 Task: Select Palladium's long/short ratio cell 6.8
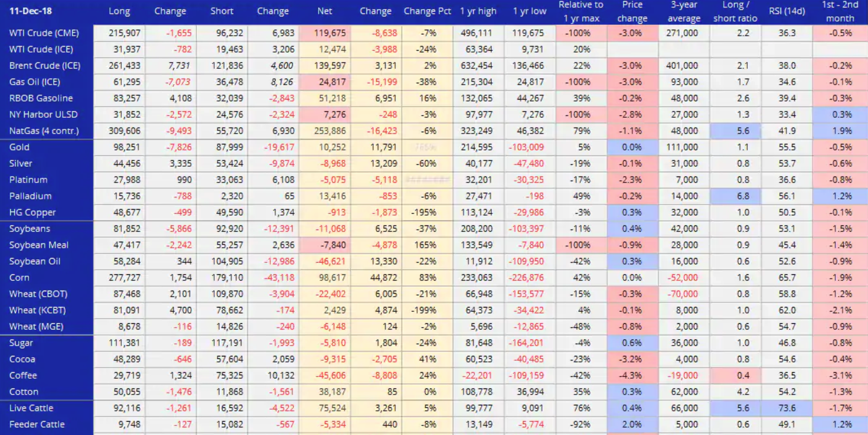(735, 196)
